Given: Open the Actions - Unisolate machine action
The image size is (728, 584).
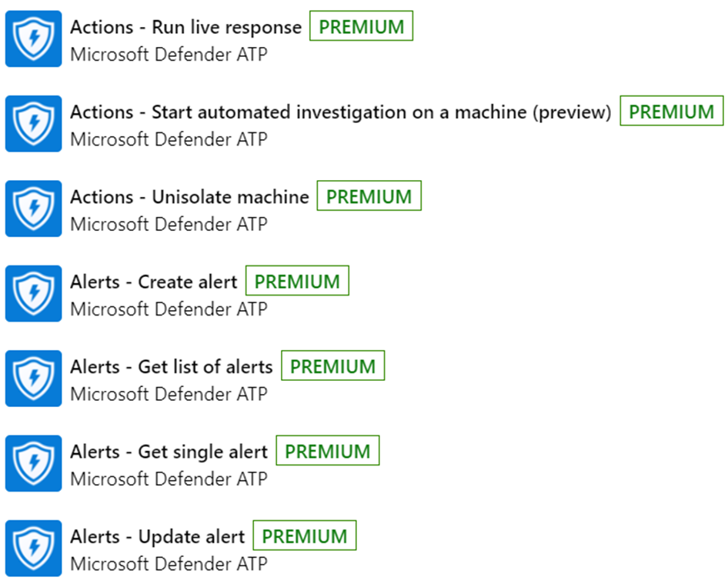Looking at the screenshot, I should (189, 197).
